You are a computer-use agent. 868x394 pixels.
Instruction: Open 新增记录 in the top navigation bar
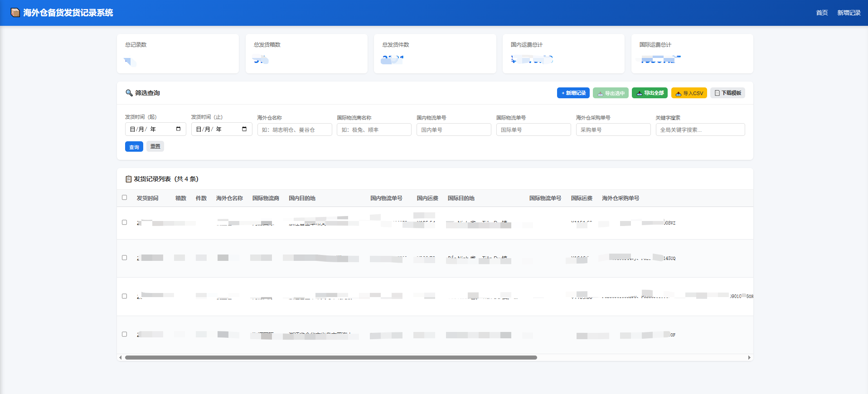tap(849, 13)
